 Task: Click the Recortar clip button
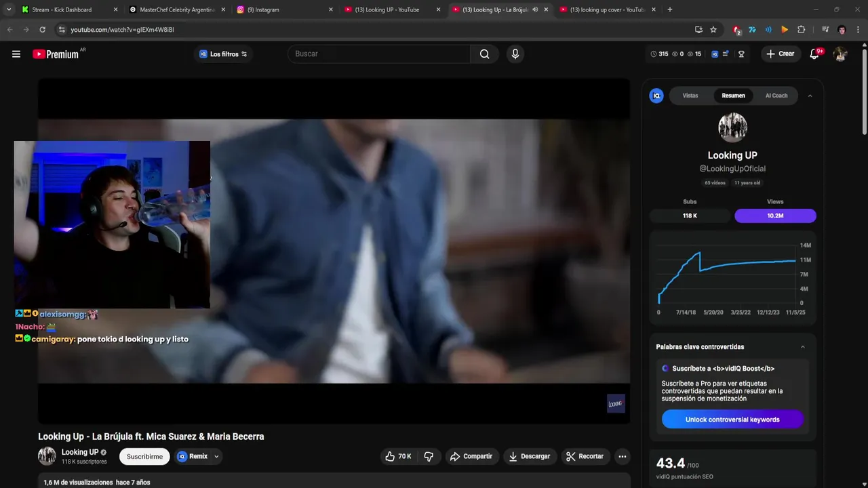pos(585,456)
